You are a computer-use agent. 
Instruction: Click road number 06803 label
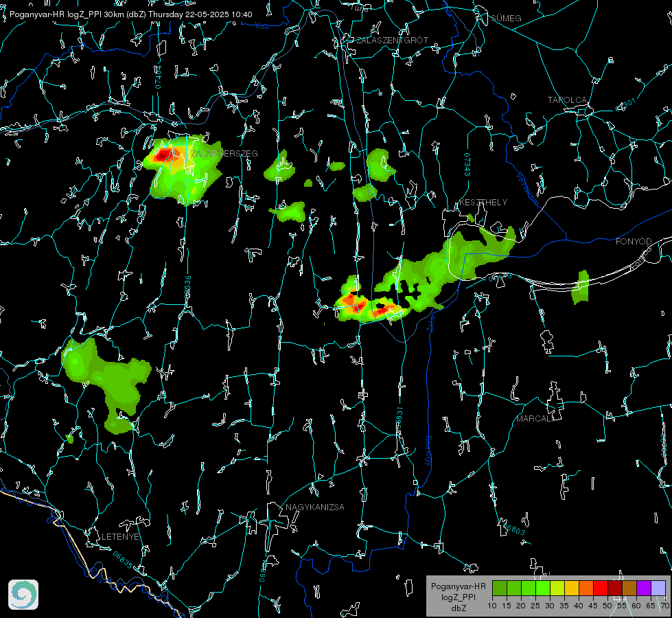[x=513, y=528]
